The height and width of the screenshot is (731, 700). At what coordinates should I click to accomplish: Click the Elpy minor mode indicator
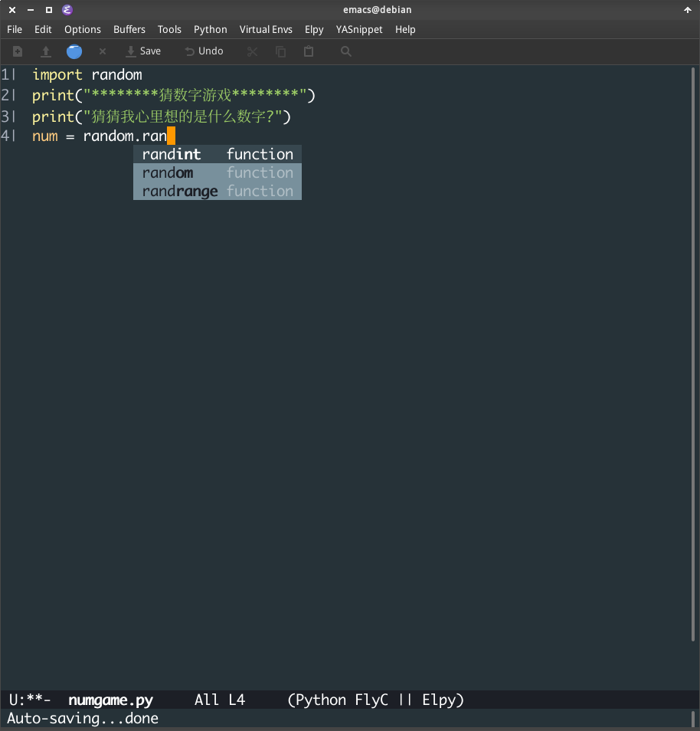[439, 700]
